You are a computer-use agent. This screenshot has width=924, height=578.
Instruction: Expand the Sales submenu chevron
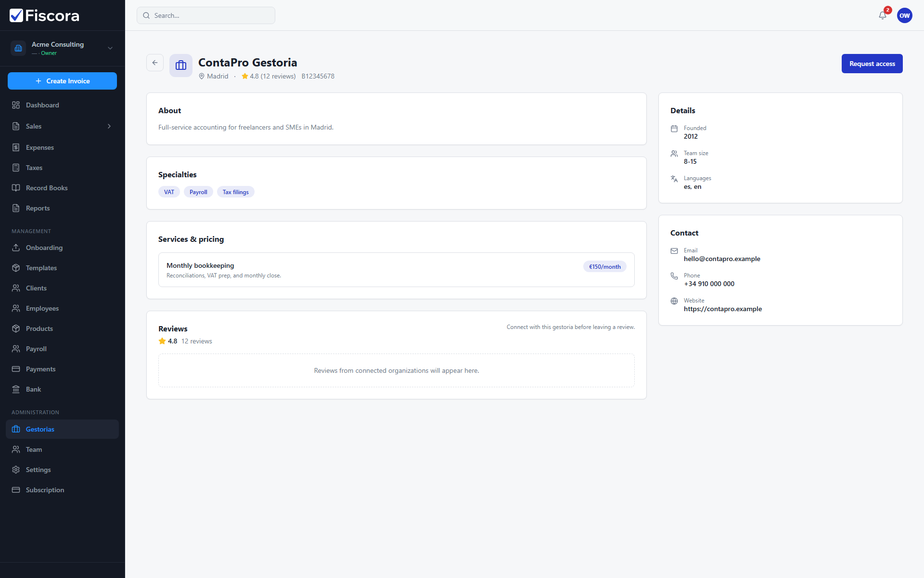click(x=109, y=126)
